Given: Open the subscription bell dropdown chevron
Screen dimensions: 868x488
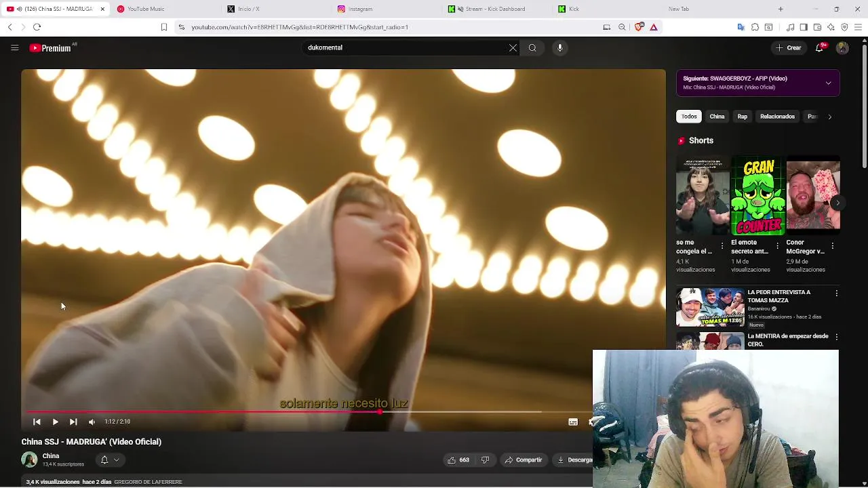Looking at the screenshot, I should click(117, 460).
